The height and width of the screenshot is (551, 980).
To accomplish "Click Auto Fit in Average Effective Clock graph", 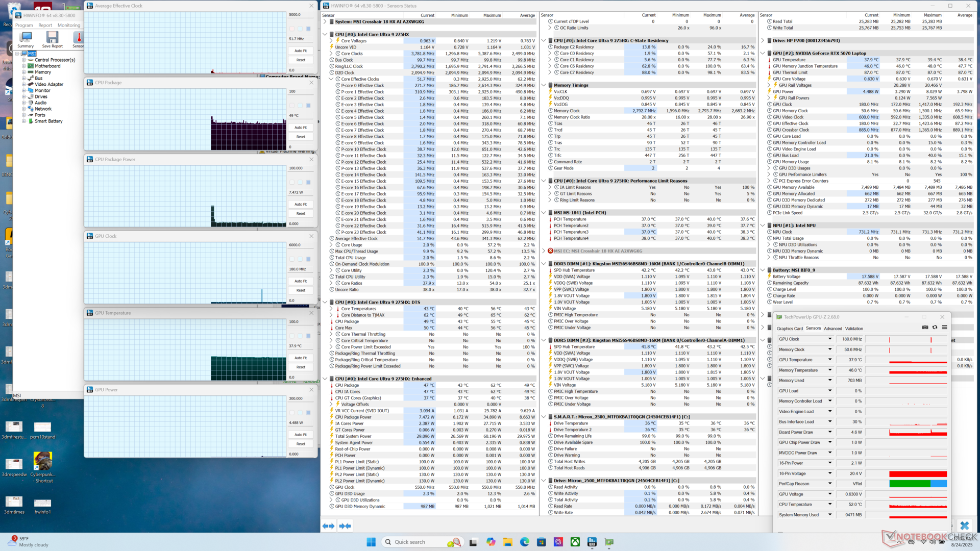I will tap(301, 51).
